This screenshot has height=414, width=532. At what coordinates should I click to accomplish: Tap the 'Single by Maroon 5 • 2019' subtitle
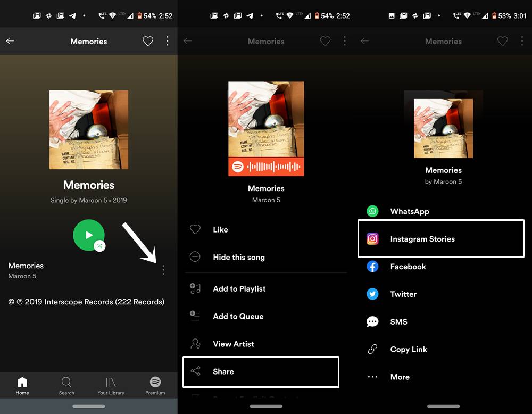tap(89, 200)
